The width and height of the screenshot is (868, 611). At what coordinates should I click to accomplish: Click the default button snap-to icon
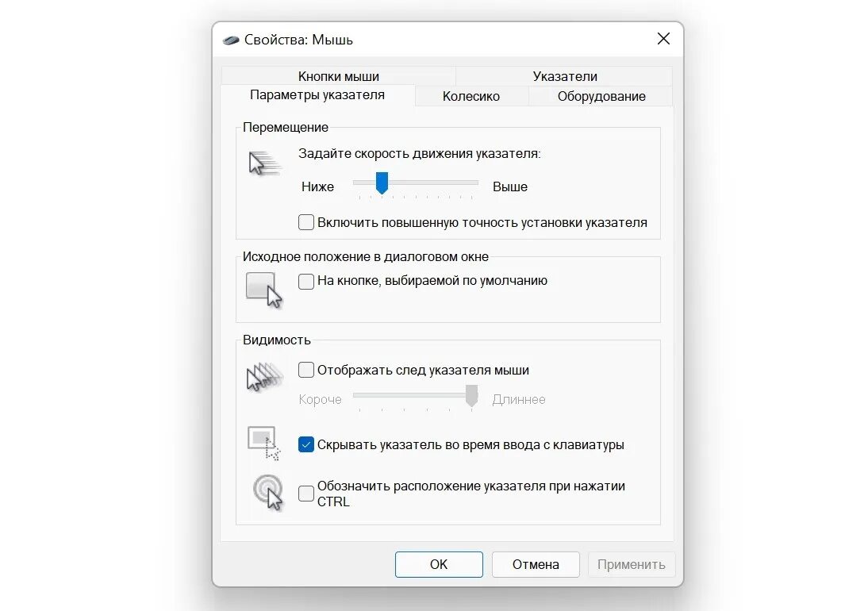point(264,290)
